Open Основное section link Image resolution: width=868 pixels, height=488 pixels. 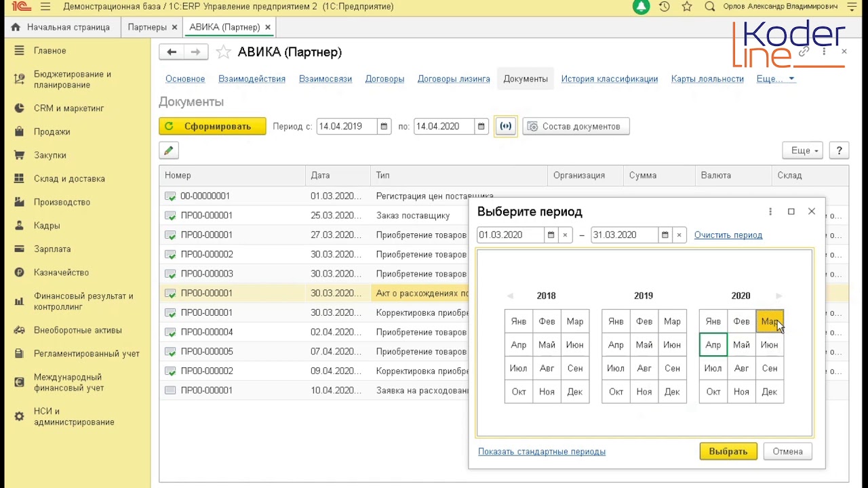point(185,79)
